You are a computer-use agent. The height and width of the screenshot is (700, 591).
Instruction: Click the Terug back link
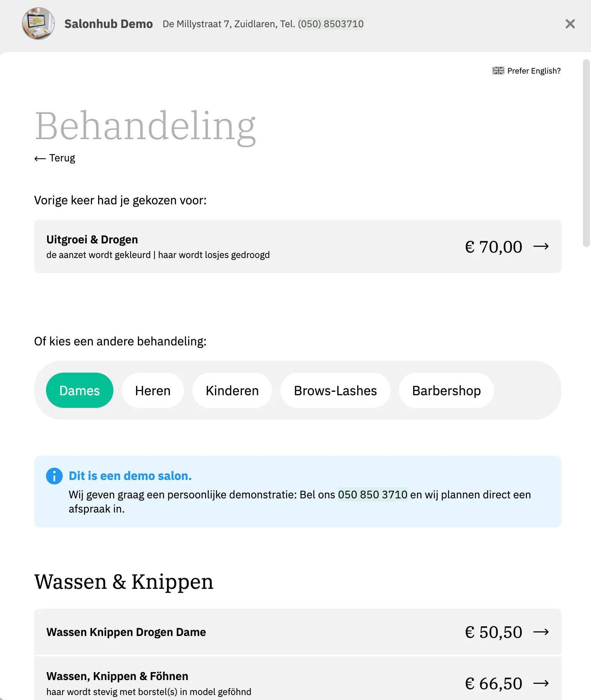click(x=62, y=158)
